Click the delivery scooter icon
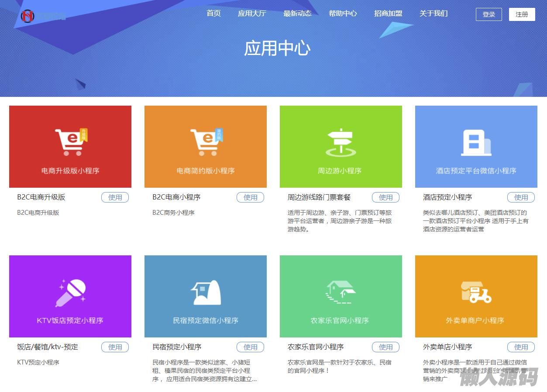Viewport: 547px width, 392px height. click(x=476, y=292)
